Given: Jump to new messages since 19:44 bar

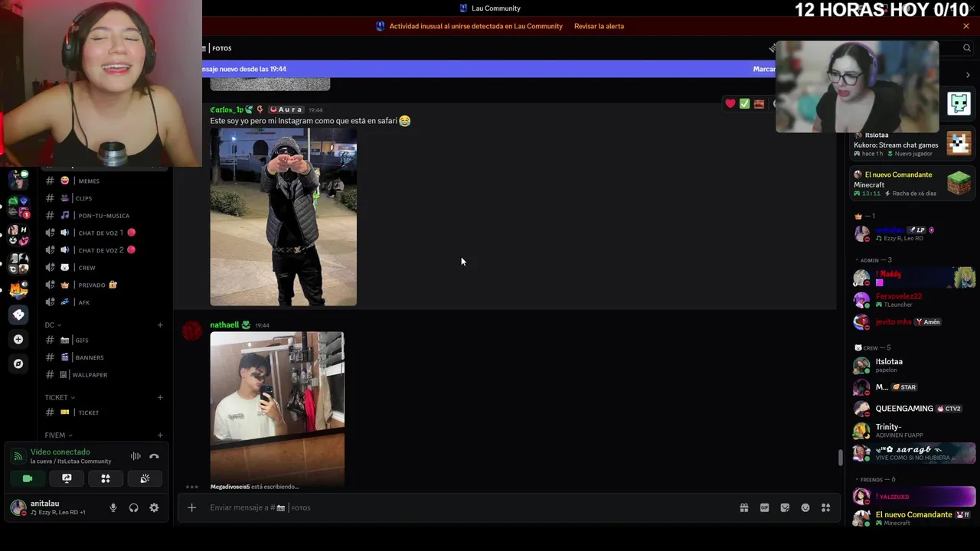Looking at the screenshot, I should click(x=490, y=69).
